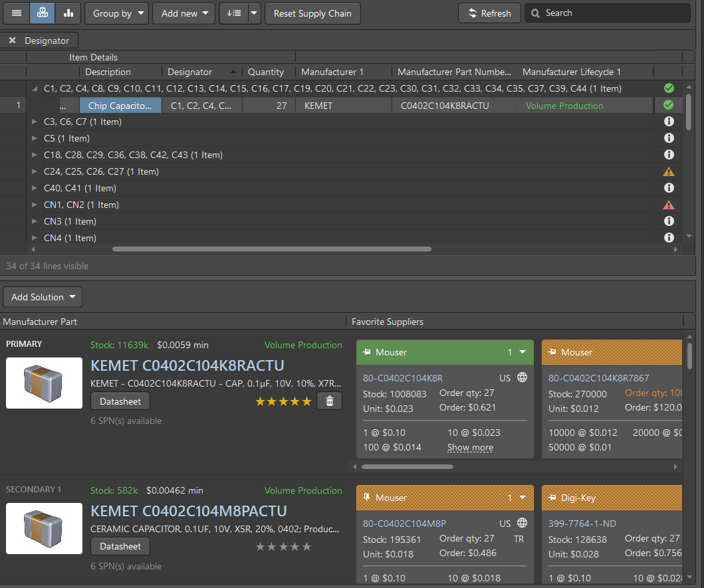Click the red alert icon on the CN1 row

pyautogui.click(x=669, y=205)
